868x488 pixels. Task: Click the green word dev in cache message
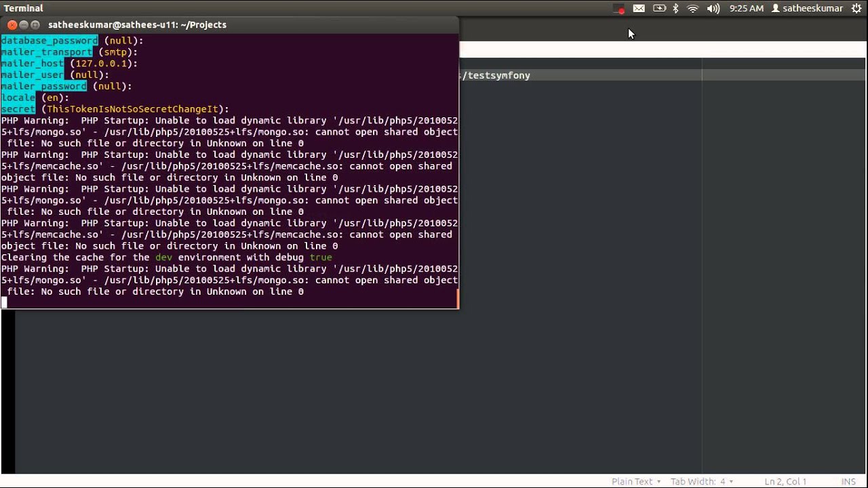pyautogui.click(x=163, y=258)
